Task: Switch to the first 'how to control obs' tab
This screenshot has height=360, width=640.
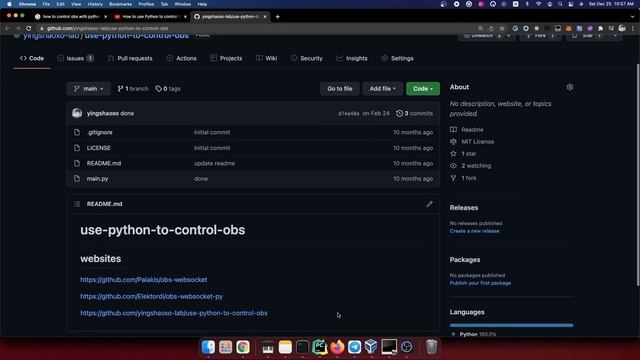Action: click(71, 17)
